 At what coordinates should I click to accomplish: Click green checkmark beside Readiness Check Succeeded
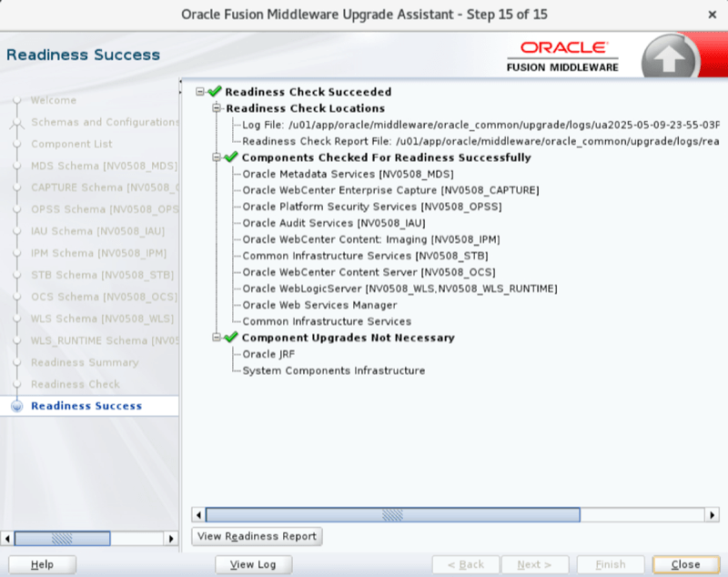tap(215, 91)
